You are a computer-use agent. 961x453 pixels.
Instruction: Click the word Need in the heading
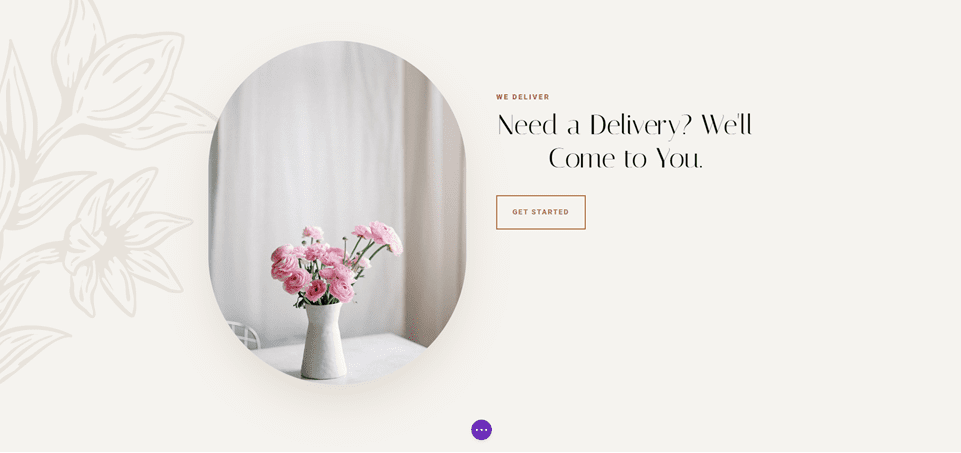(527, 125)
